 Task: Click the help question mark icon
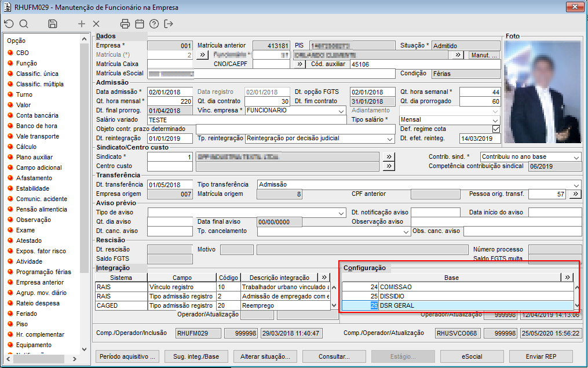154,24
